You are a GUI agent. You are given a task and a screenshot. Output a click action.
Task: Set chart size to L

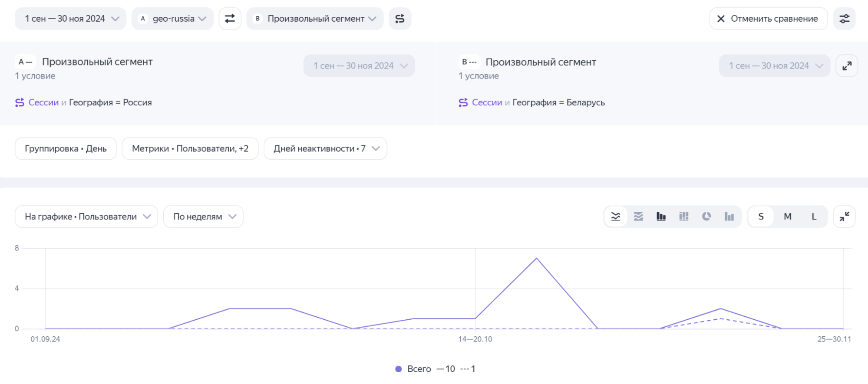(x=814, y=217)
